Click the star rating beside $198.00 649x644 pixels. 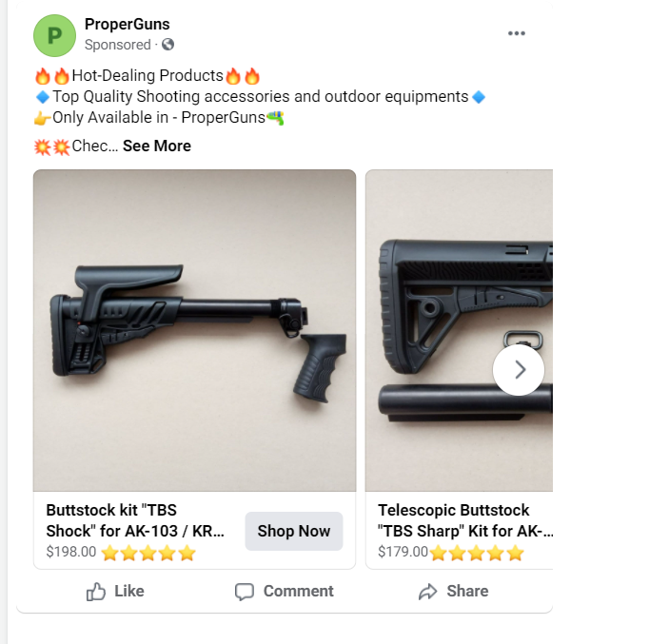[x=148, y=552]
